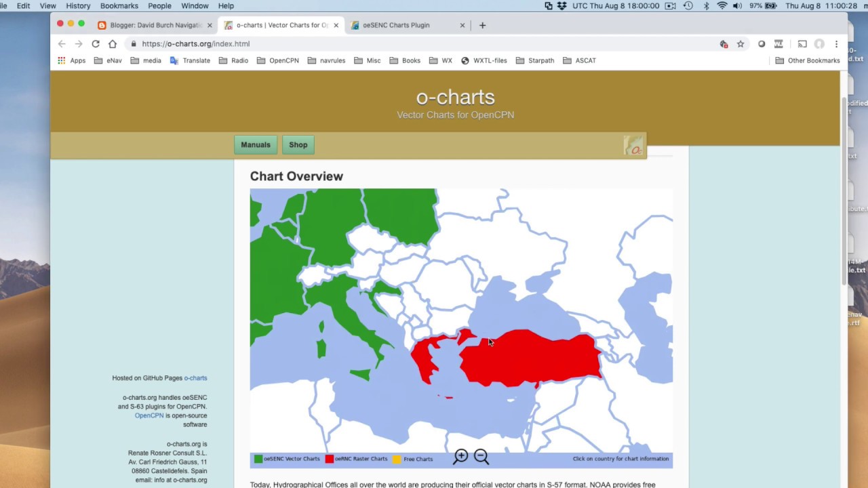This screenshot has height=488, width=868.
Task: Go back to the previous page
Action: (62, 44)
